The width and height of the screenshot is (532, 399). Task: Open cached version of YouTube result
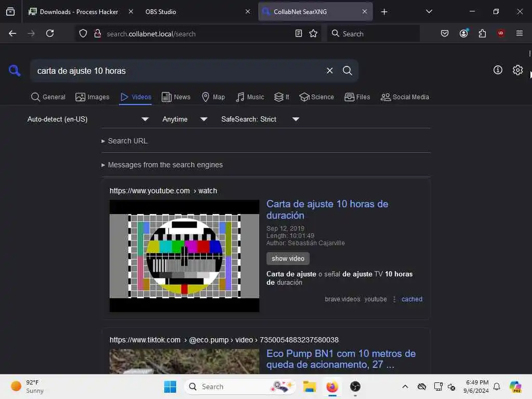tap(412, 299)
